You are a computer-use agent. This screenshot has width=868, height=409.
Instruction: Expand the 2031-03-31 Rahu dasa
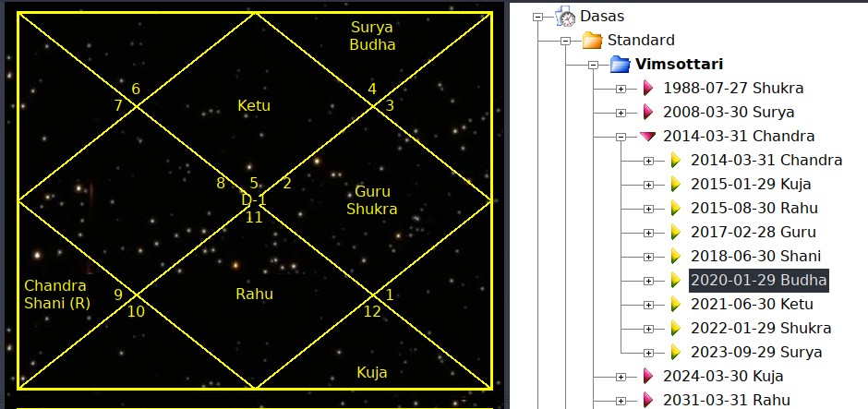click(x=621, y=400)
